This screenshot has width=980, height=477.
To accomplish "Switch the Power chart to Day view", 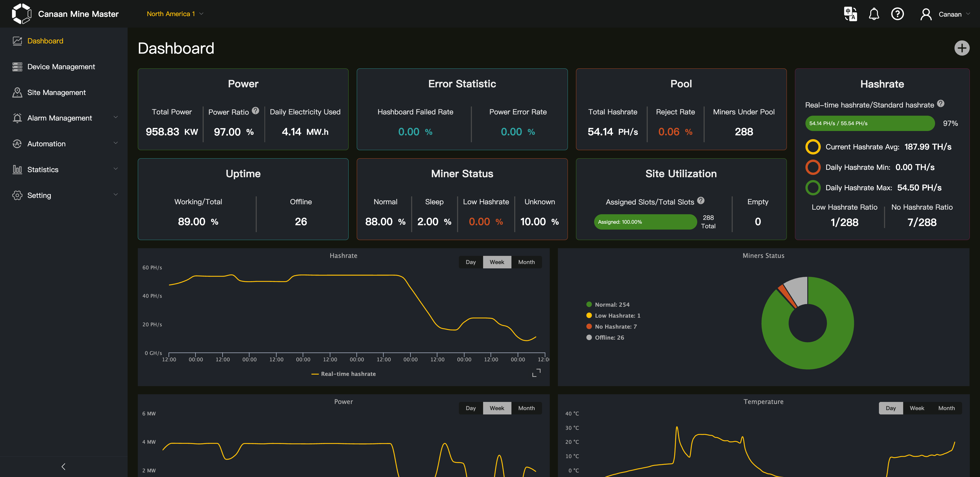I will 471,408.
